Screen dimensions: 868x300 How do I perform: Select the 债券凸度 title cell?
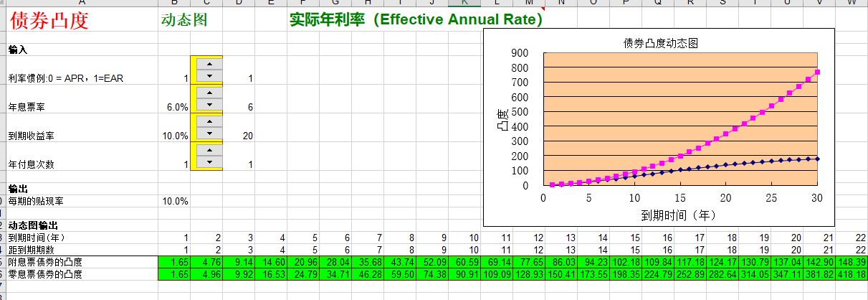click(49, 20)
